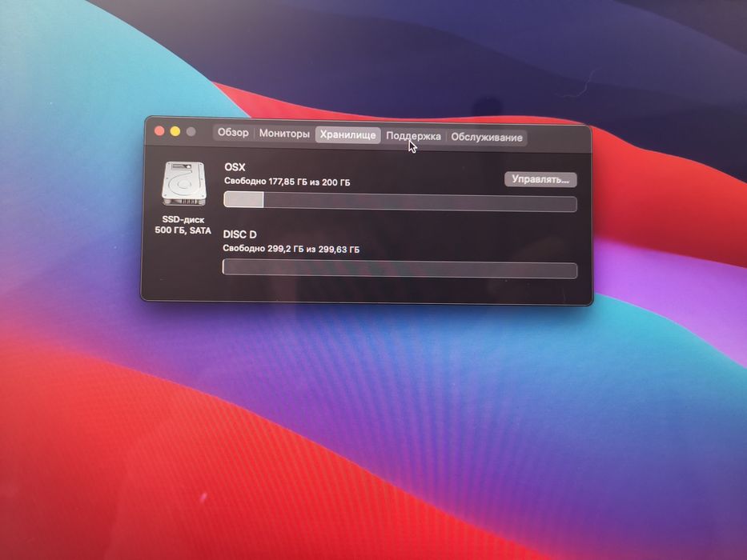Minimize the window with yellow button
This screenshot has width=747, height=560.
(x=175, y=131)
